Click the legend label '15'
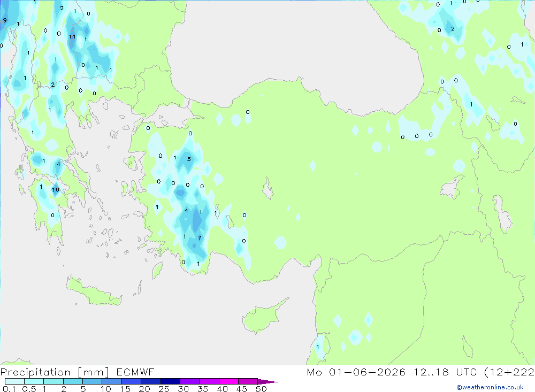The height and width of the screenshot is (392, 535). pyautogui.click(x=125, y=389)
